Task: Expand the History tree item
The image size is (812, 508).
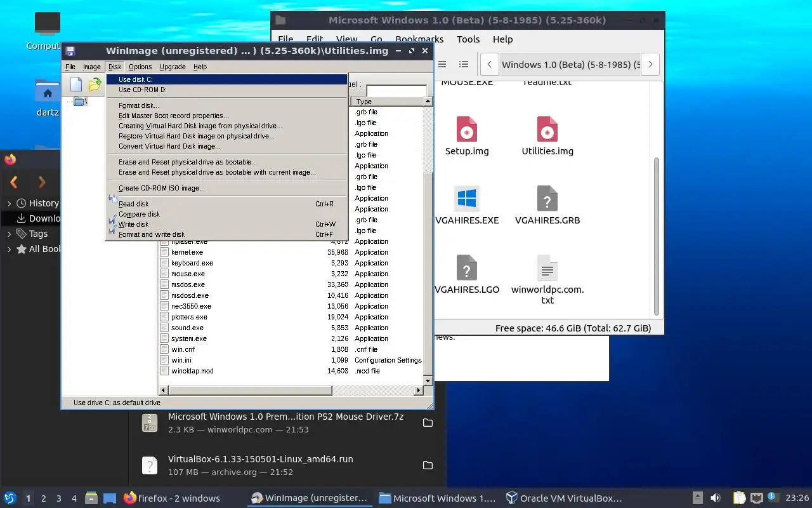Action: [9, 203]
